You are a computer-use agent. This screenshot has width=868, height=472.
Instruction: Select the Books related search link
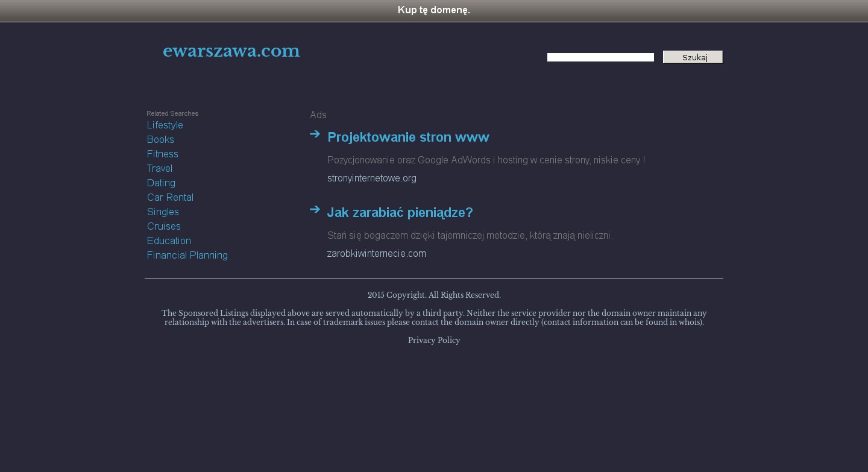coord(160,140)
